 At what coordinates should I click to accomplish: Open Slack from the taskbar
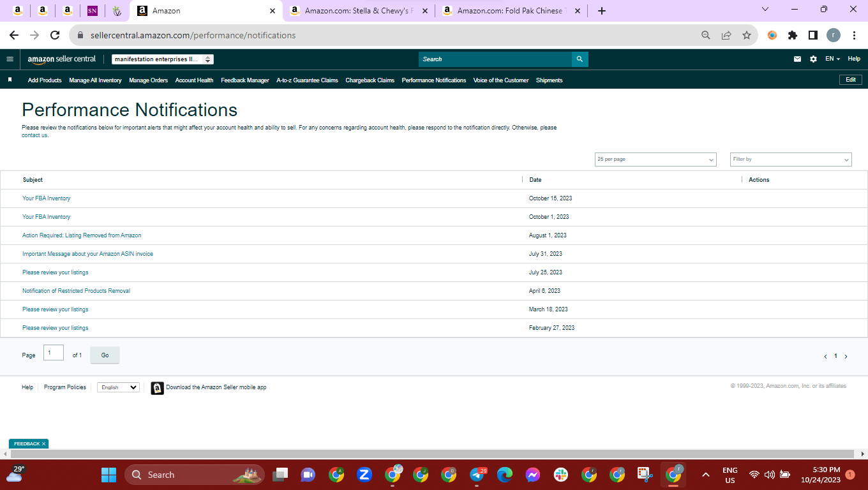tap(561, 475)
